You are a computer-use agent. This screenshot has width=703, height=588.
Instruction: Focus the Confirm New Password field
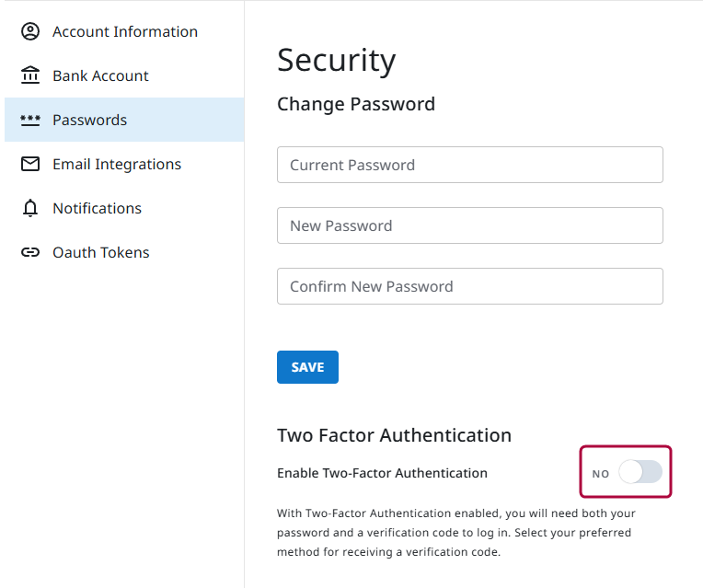click(470, 286)
